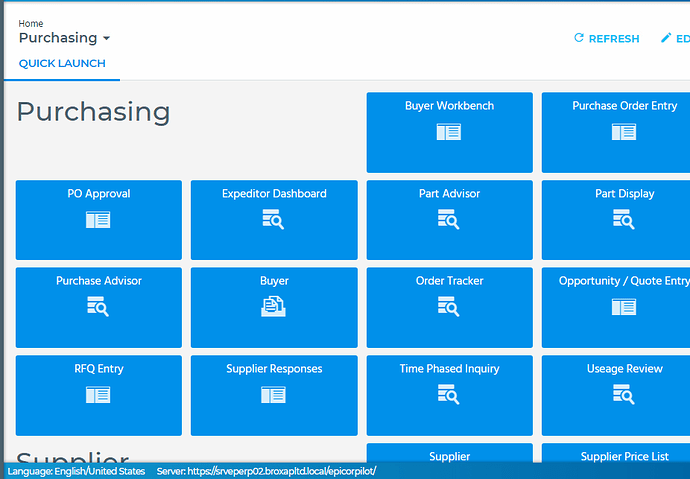Screen dimensions: 690x479
Task: Click the Purchase Advisor tile title
Action: [99, 281]
